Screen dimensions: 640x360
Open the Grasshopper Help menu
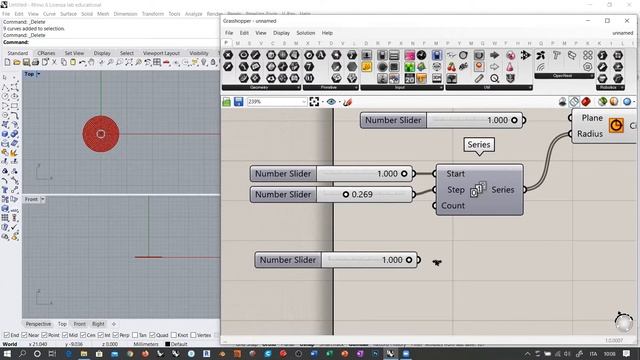[x=327, y=33]
